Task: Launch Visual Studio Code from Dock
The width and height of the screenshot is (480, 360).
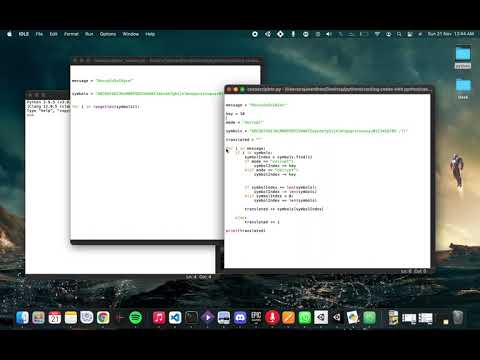Action: click(175, 318)
